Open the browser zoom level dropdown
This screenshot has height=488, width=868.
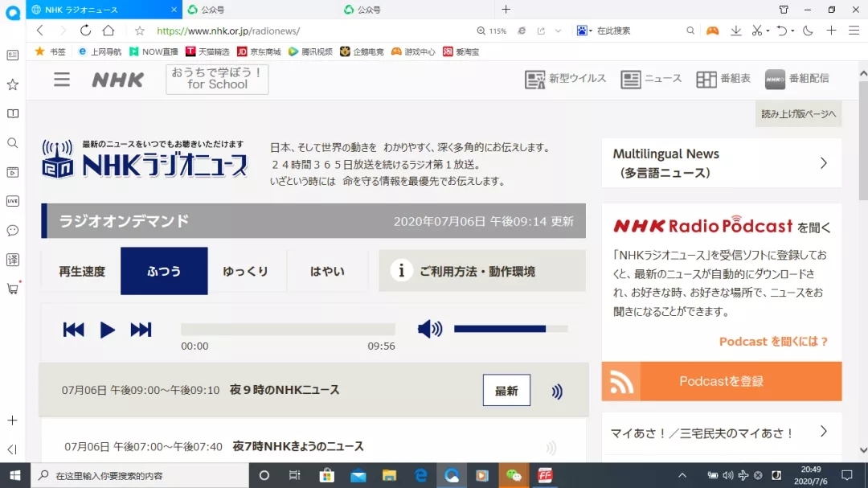click(494, 31)
